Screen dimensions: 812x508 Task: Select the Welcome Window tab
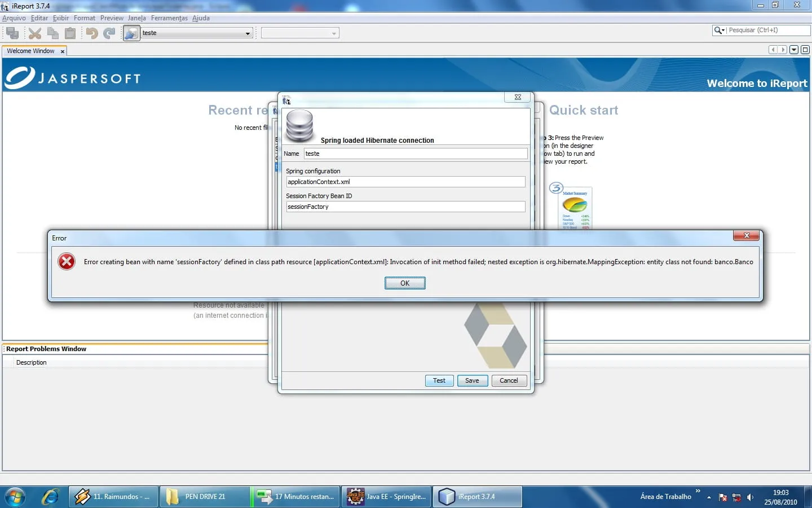31,51
